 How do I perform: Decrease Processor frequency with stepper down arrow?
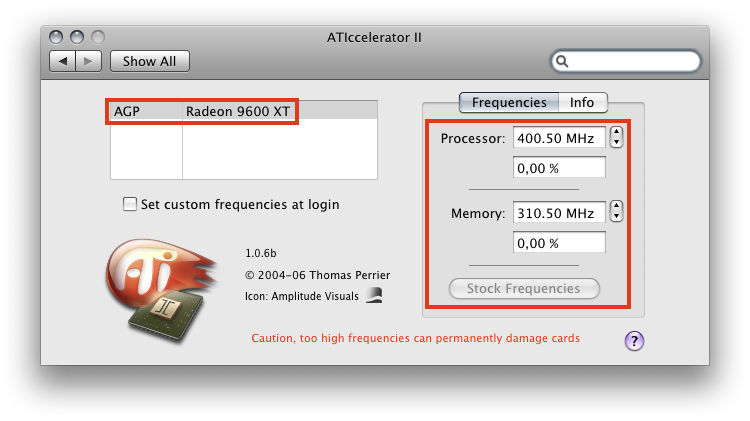(617, 143)
